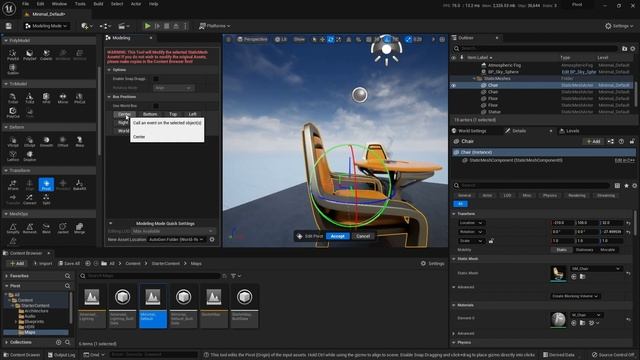Click the Add button in Details panel
The height and width of the screenshot is (360, 640).
593,141
